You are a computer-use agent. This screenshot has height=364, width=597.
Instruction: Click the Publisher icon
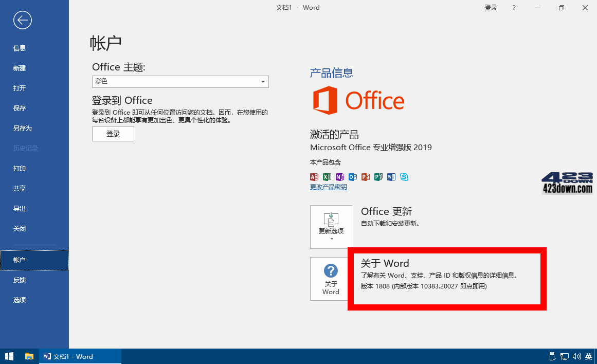378,177
